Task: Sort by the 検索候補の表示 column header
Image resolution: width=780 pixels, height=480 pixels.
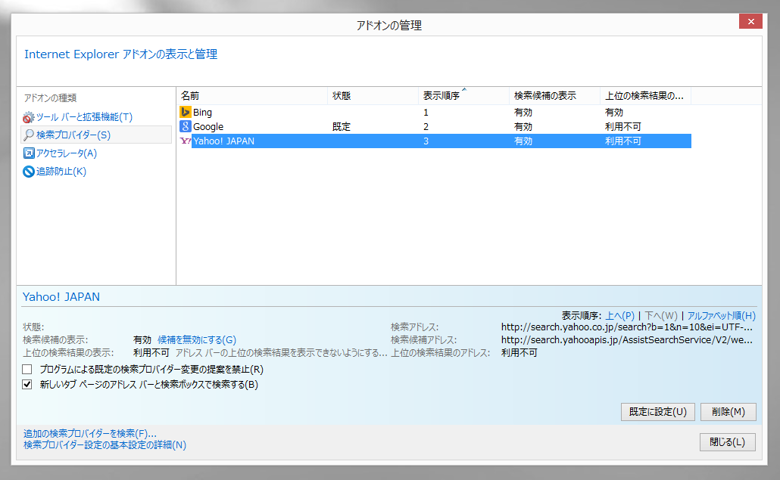Action: [x=555, y=96]
